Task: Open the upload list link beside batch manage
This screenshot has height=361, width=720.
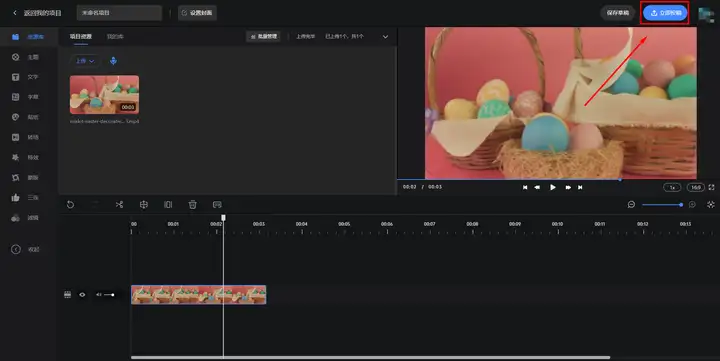Action: [x=305, y=36]
